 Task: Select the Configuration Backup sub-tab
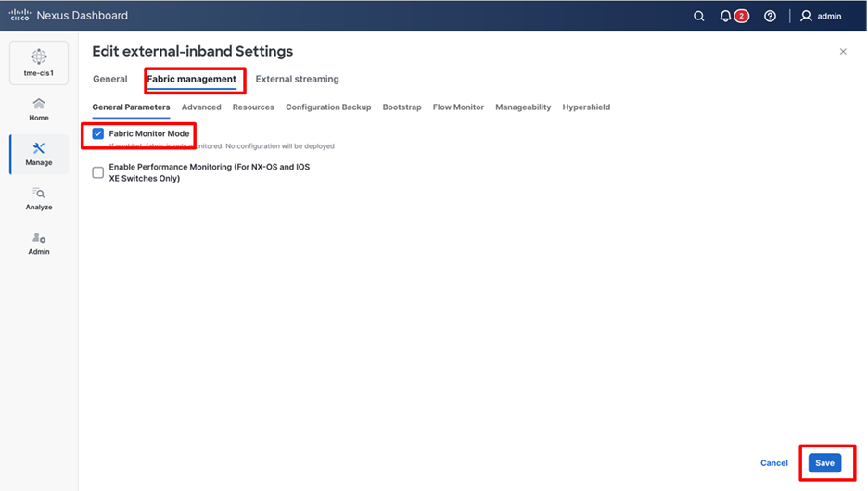(328, 107)
